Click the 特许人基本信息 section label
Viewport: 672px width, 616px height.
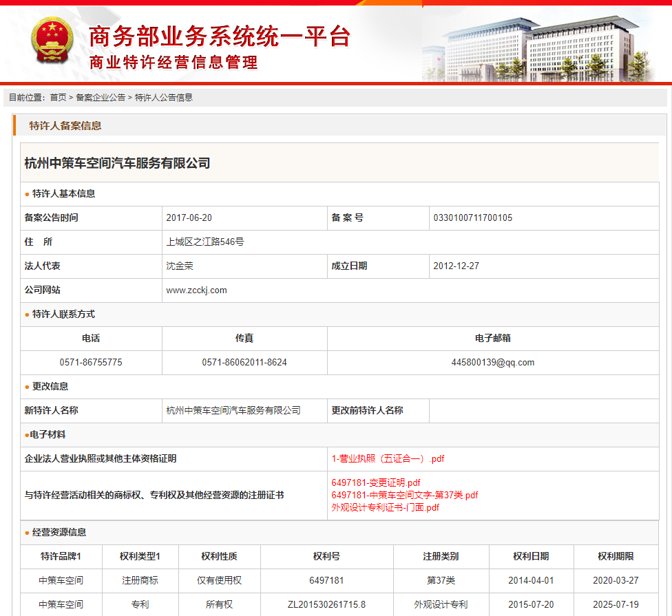(x=63, y=193)
